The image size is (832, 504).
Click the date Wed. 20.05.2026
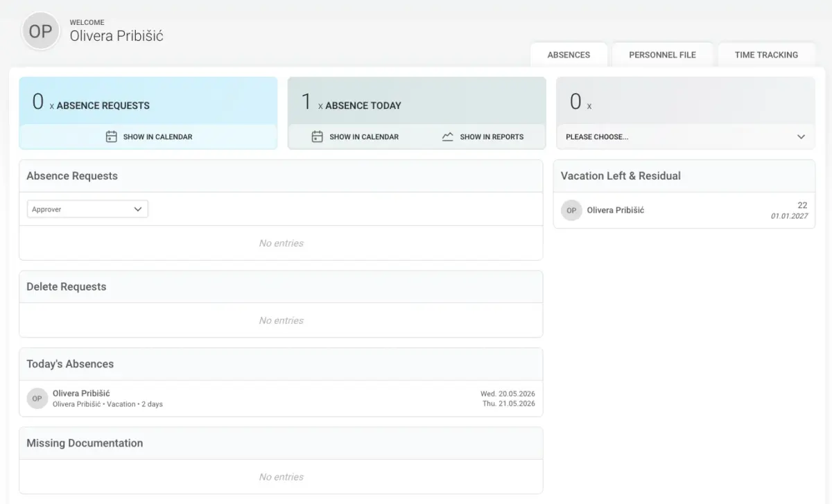pyautogui.click(x=508, y=394)
